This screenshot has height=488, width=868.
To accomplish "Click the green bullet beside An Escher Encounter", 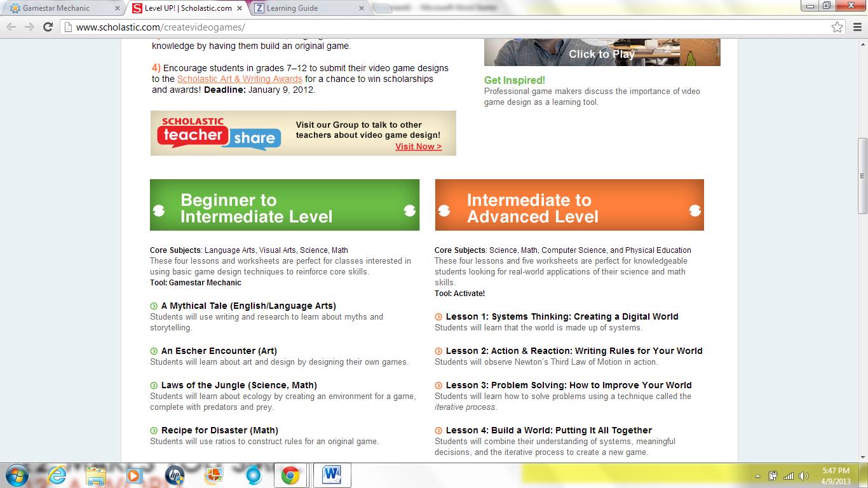I will (154, 351).
